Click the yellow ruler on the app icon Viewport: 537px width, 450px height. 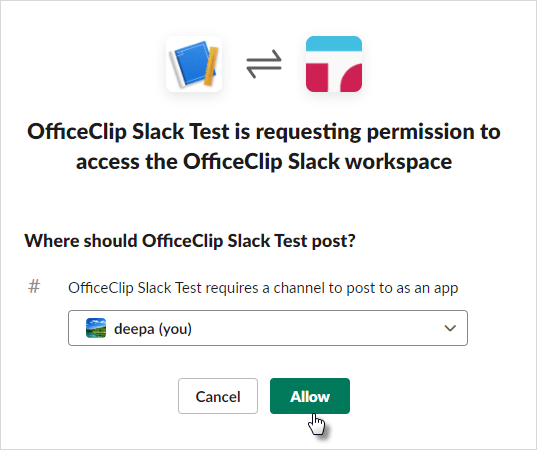[x=211, y=66]
